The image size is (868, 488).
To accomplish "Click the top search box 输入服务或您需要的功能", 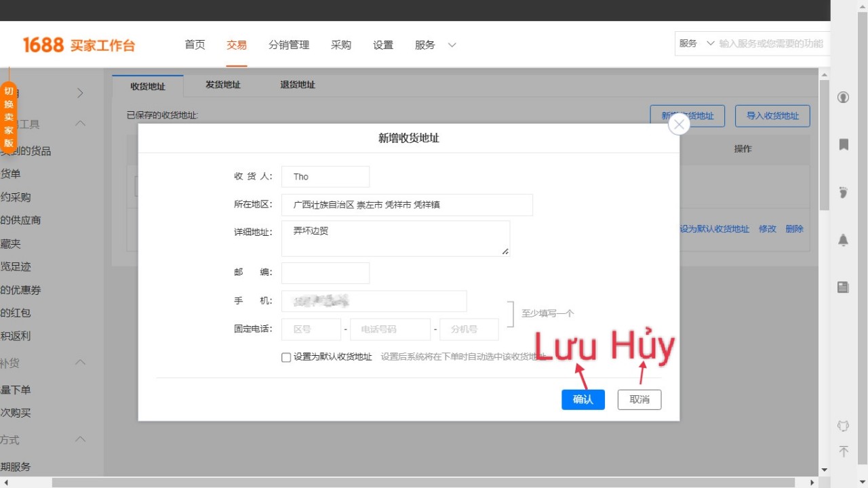I will click(771, 43).
